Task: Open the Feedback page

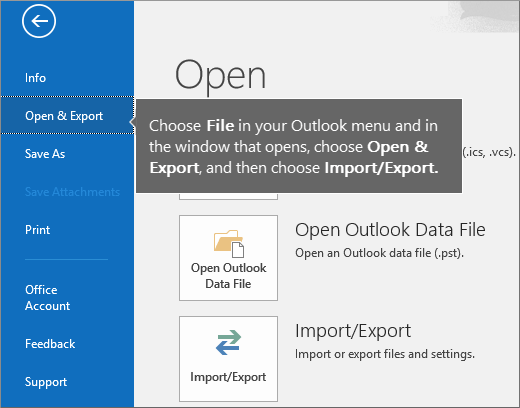Action: click(x=50, y=344)
